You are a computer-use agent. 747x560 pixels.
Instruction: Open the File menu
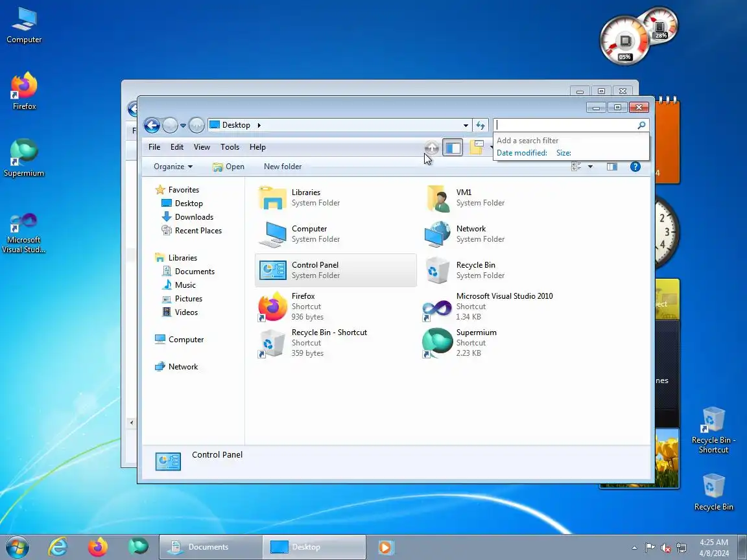pyautogui.click(x=154, y=147)
